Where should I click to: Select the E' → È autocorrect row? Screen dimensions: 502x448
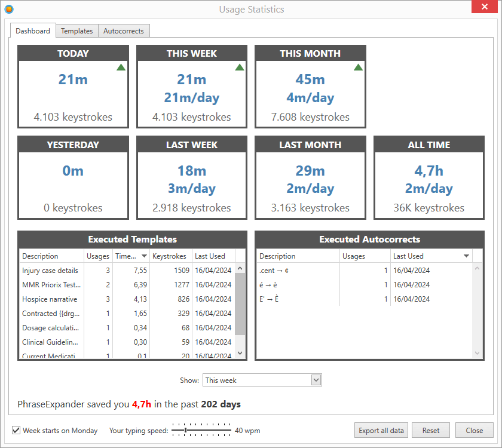point(365,299)
